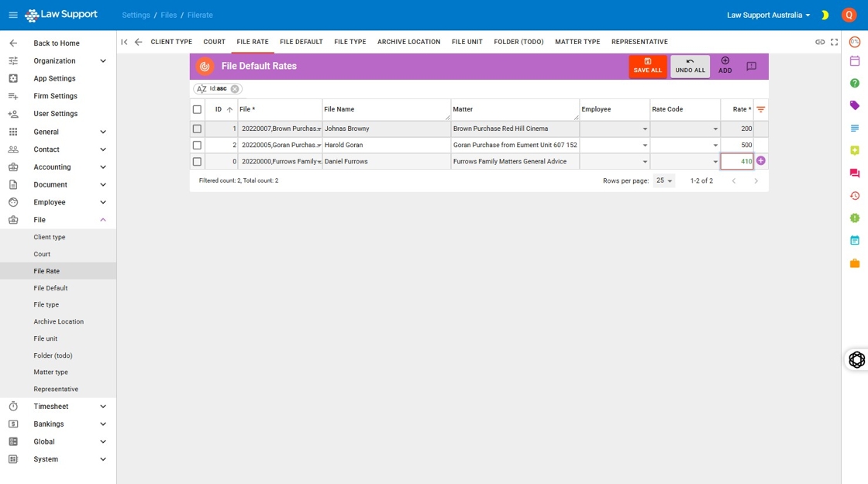Open the Rows per page dropdown
The width and height of the screenshot is (868, 484).
[664, 180]
